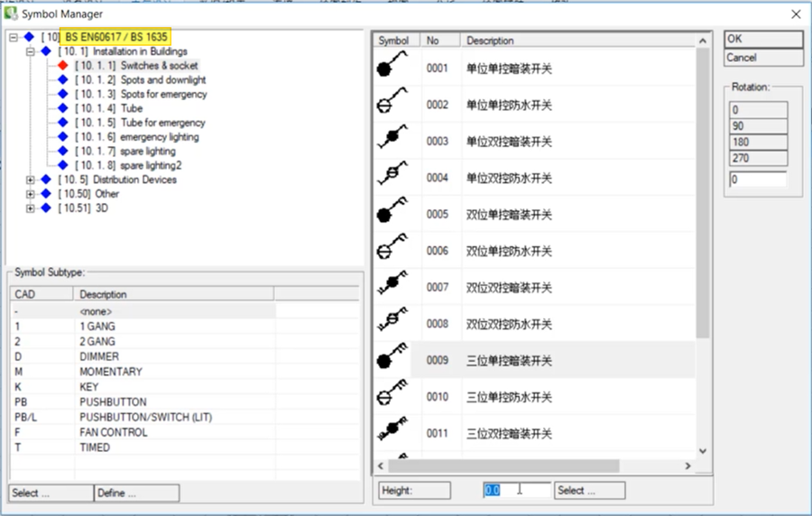Image resolution: width=812 pixels, height=516 pixels.
Task: Click symbol list scroll down arrow
Action: click(x=703, y=451)
